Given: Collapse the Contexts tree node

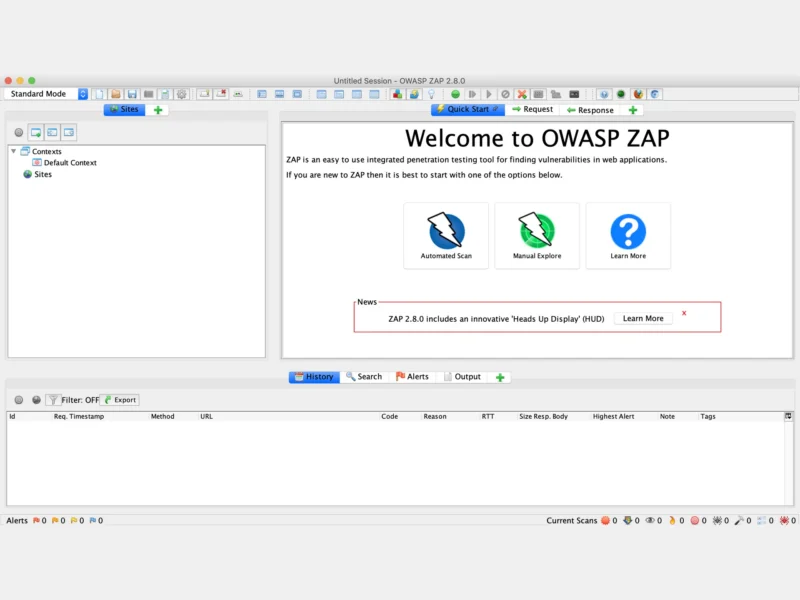Looking at the screenshot, I should point(14,152).
